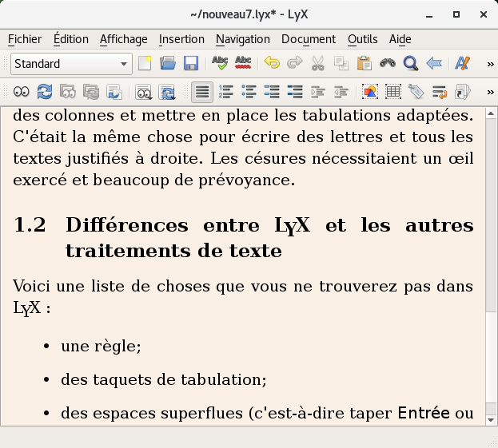Screen dimensions: 498x448
Task: Open the Fichier menu
Action: [25, 39]
